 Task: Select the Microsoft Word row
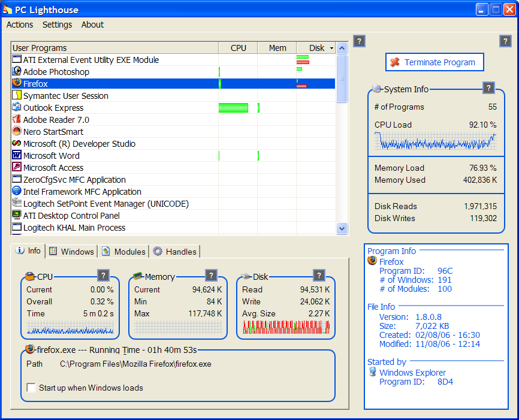coord(173,156)
